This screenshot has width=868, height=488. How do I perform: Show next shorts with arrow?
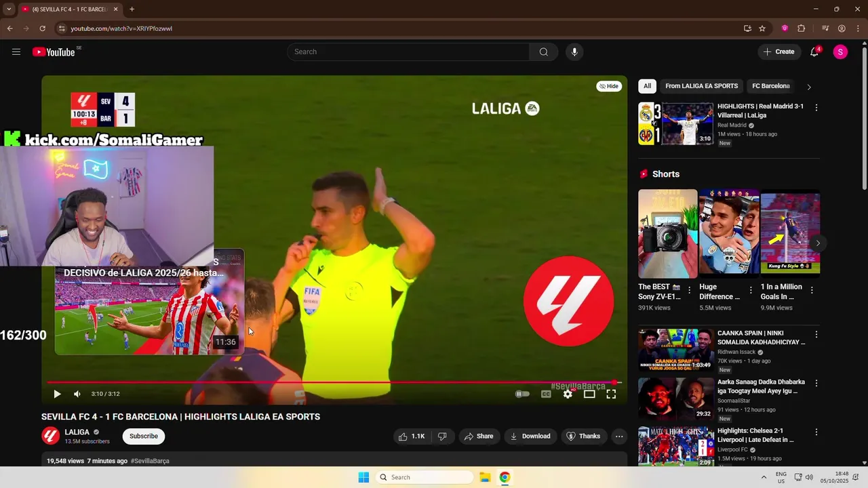coord(818,243)
